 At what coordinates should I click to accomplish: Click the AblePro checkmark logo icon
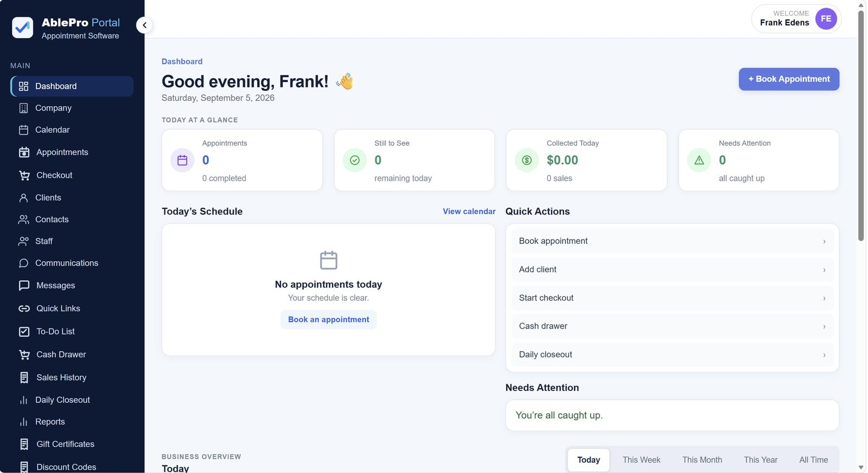pyautogui.click(x=22, y=28)
